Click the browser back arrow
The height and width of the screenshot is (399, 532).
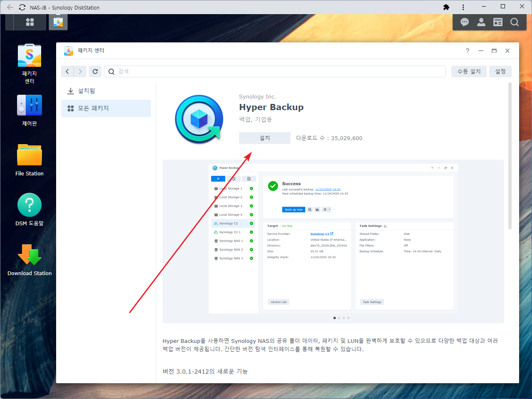pyautogui.click(x=10, y=7)
